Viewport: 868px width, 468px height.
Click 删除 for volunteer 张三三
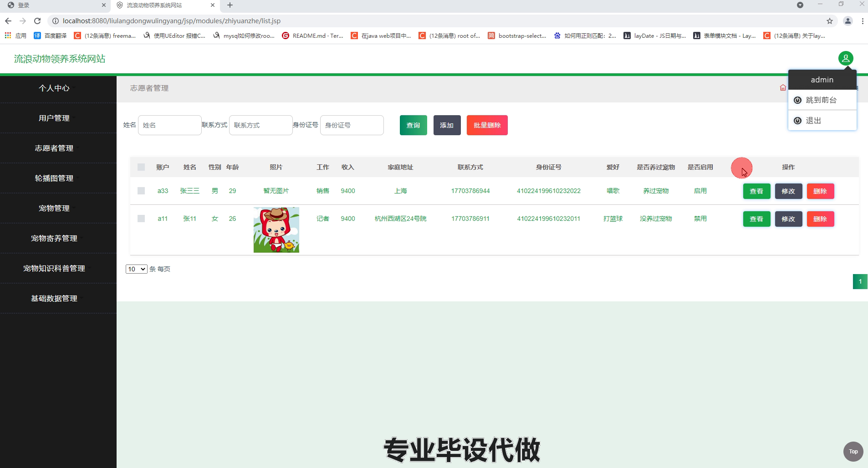click(x=820, y=191)
